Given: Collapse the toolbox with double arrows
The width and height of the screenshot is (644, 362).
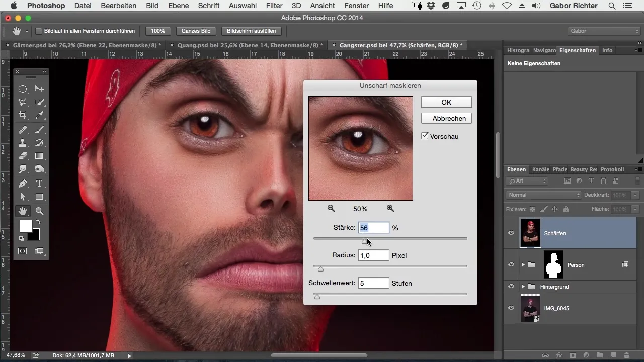Looking at the screenshot, I should 44,72.
